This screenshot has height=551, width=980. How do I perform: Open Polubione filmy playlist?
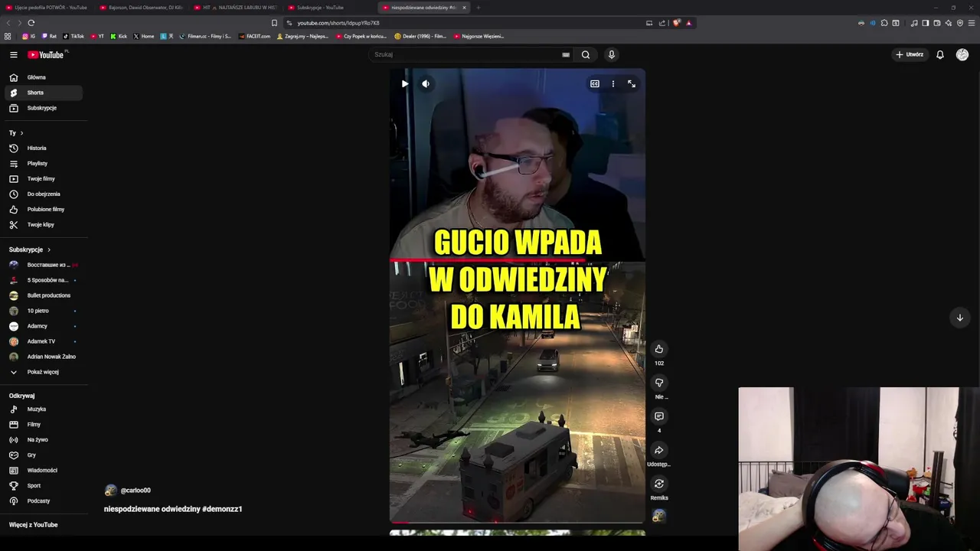(43, 210)
